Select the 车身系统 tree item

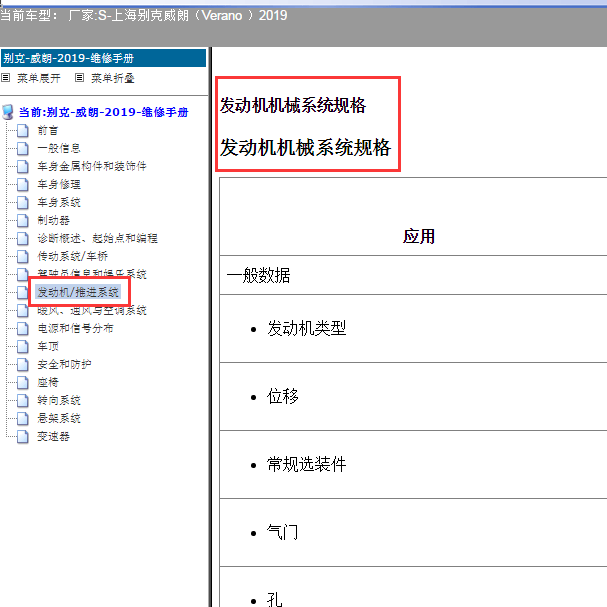[59, 202]
